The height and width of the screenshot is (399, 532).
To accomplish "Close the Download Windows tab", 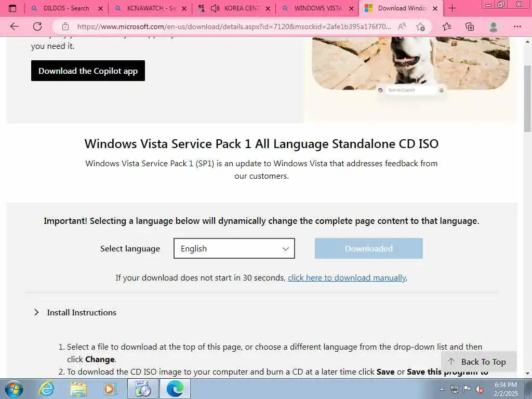I will pos(435,9).
